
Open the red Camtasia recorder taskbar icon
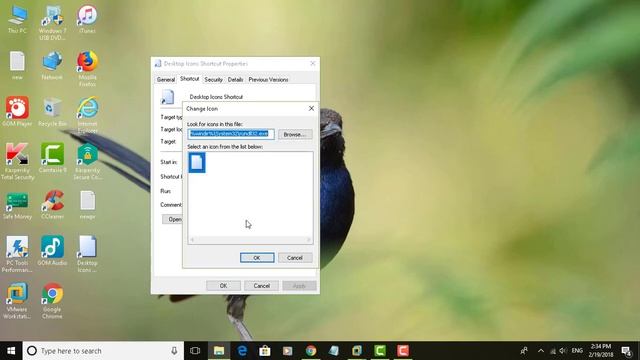coord(403,351)
